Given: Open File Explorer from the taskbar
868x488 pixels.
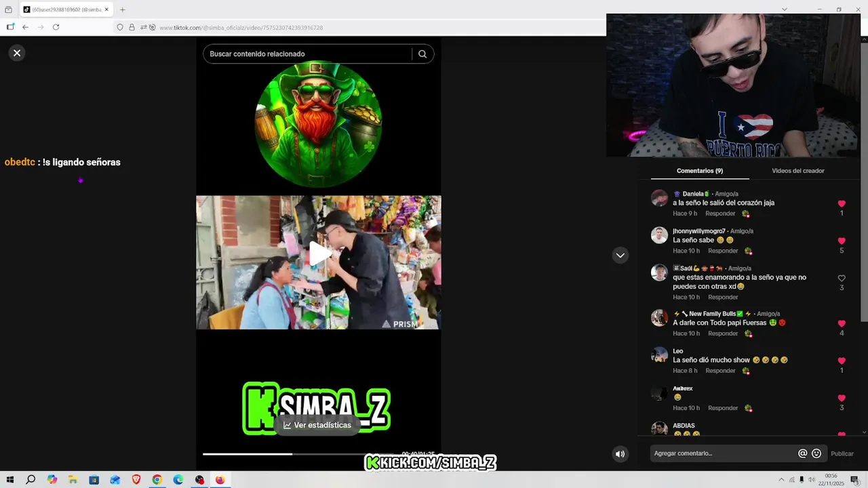Looking at the screenshot, I should [73, 480].
